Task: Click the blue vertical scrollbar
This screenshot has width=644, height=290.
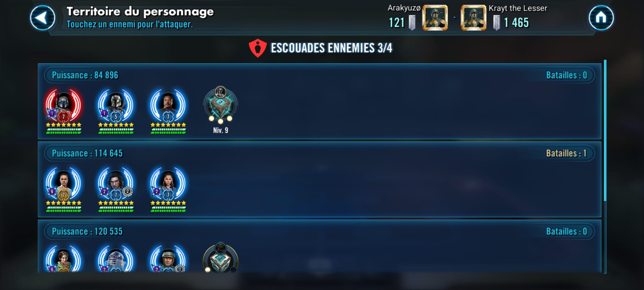Action: pyautogui.click(x=605, y=131)
